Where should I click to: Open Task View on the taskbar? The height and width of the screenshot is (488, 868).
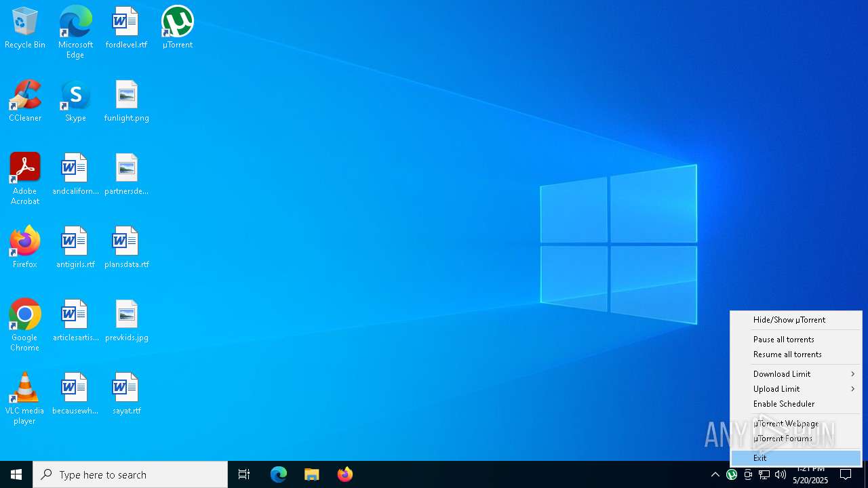244,474
